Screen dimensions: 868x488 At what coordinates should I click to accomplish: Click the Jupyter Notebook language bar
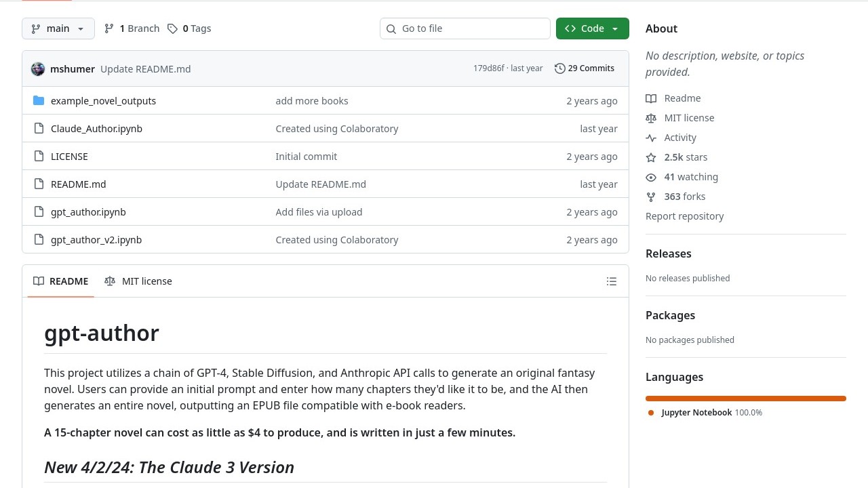(x=745, y=399)
